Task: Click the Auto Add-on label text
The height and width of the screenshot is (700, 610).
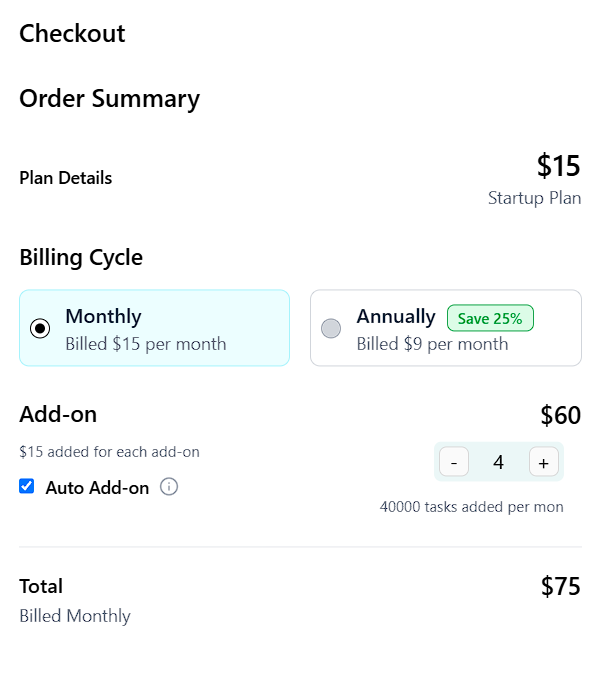Action: (97, 488)
